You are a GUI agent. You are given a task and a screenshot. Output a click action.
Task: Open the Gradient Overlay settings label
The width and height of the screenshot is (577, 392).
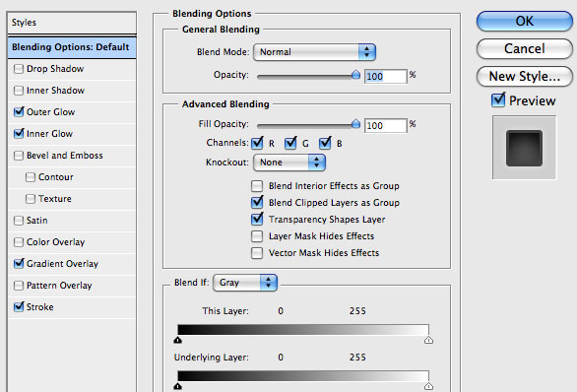click(63, 264)
